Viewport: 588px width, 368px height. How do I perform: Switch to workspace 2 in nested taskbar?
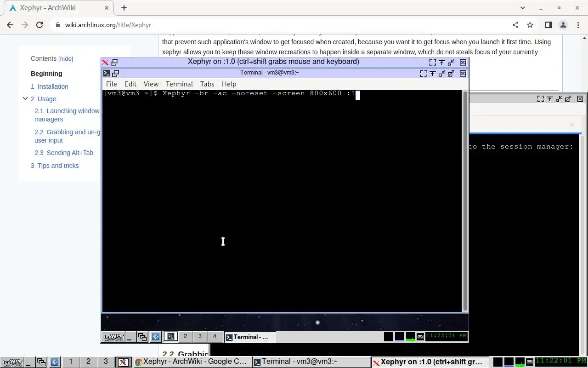185,337
